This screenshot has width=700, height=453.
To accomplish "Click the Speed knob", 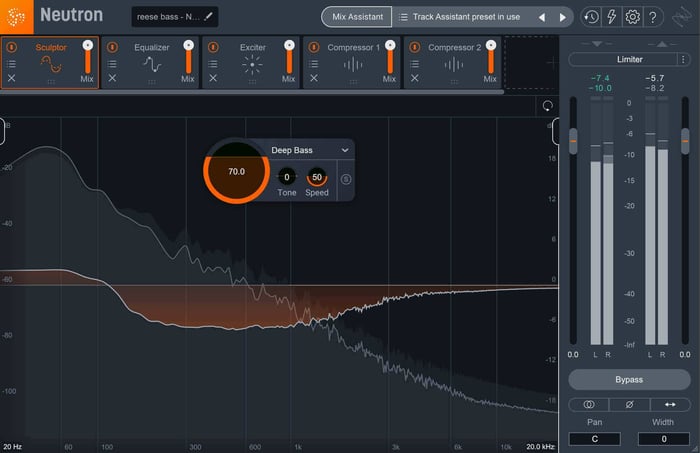I will 317,177.
